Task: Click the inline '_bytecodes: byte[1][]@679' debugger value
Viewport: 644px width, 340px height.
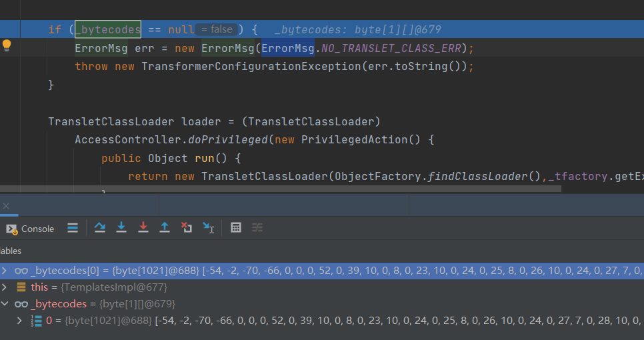Action: 357,29
